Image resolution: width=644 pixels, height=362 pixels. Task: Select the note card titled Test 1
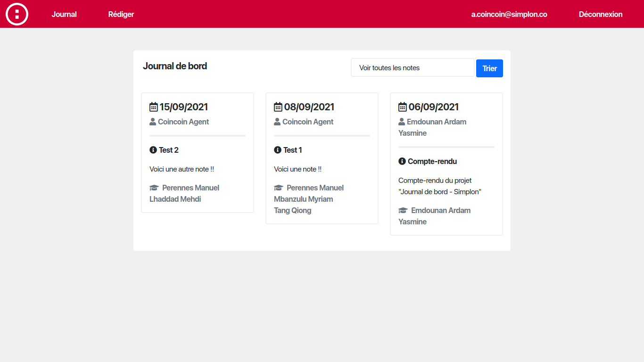coord(322,158)
